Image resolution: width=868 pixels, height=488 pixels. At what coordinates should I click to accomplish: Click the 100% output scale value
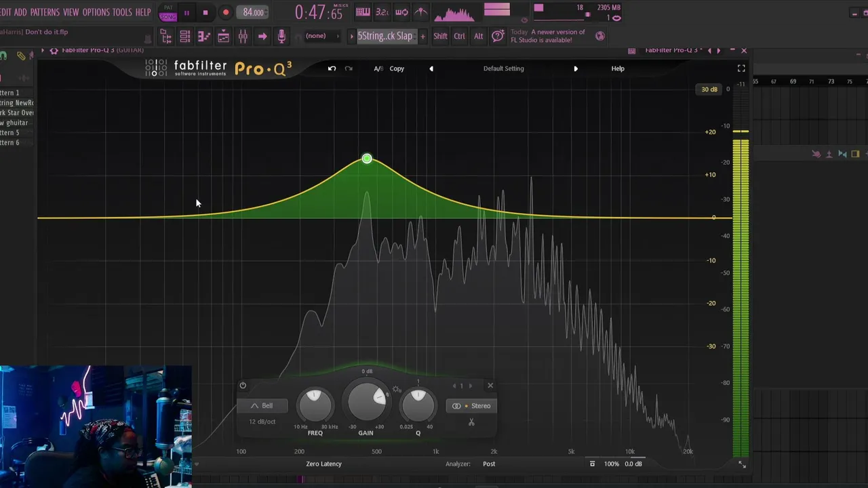612,464
